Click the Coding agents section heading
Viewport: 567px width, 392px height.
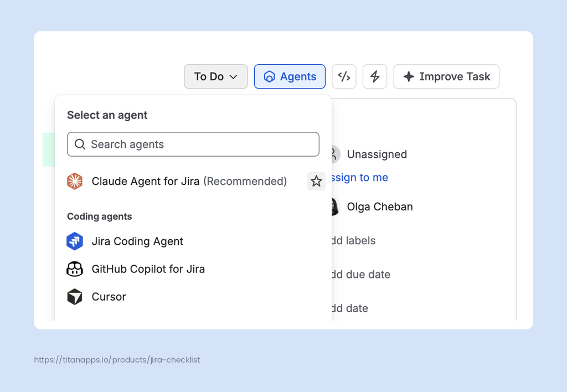[x=100, y=216]
